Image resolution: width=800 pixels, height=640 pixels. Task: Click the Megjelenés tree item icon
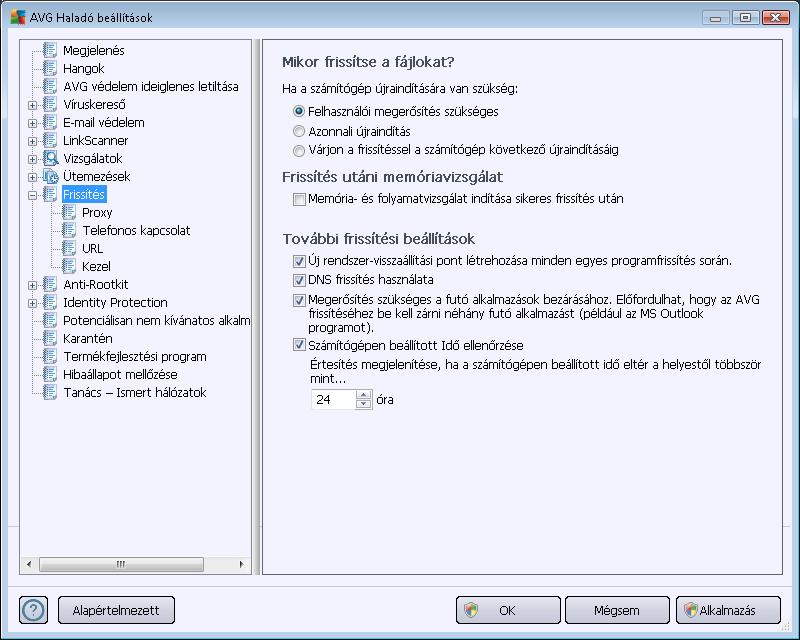[x=50, y=50]
